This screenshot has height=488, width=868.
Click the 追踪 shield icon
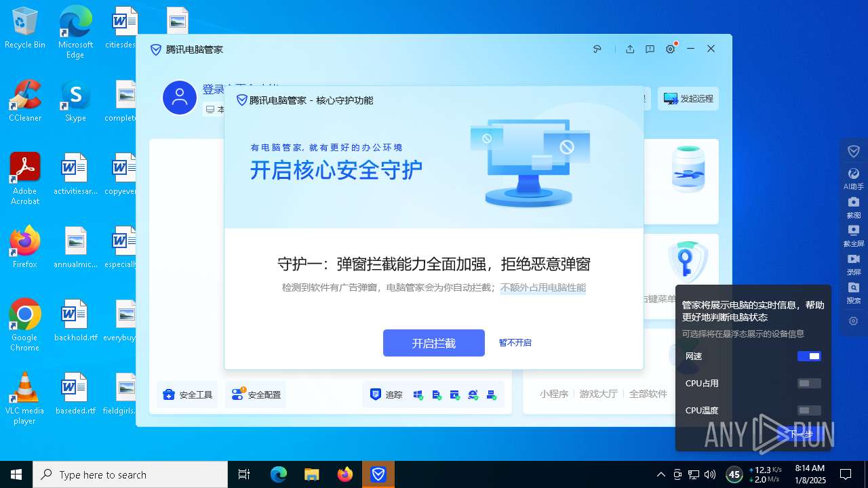click(375, 394)
